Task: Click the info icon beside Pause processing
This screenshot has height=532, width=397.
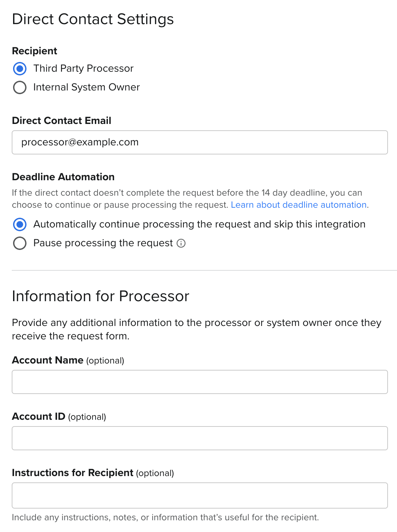Action: (x=181, y=243)
